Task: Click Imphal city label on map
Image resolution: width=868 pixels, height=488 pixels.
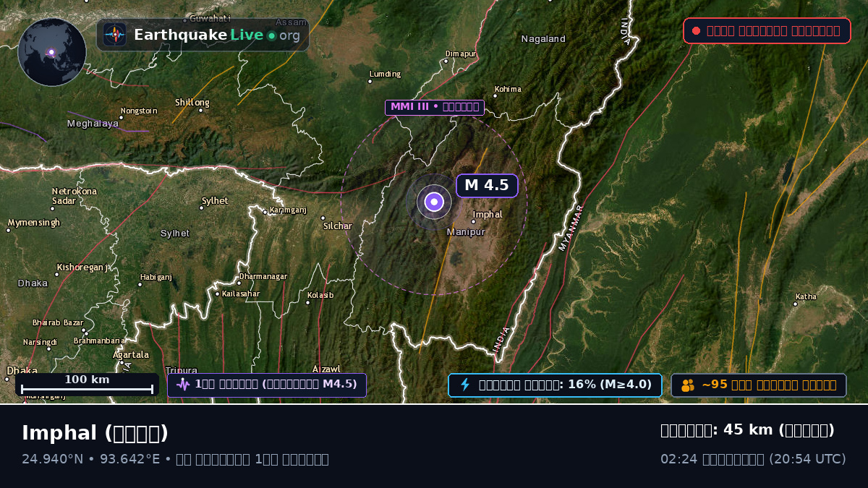Action: (x=487, y=215)
